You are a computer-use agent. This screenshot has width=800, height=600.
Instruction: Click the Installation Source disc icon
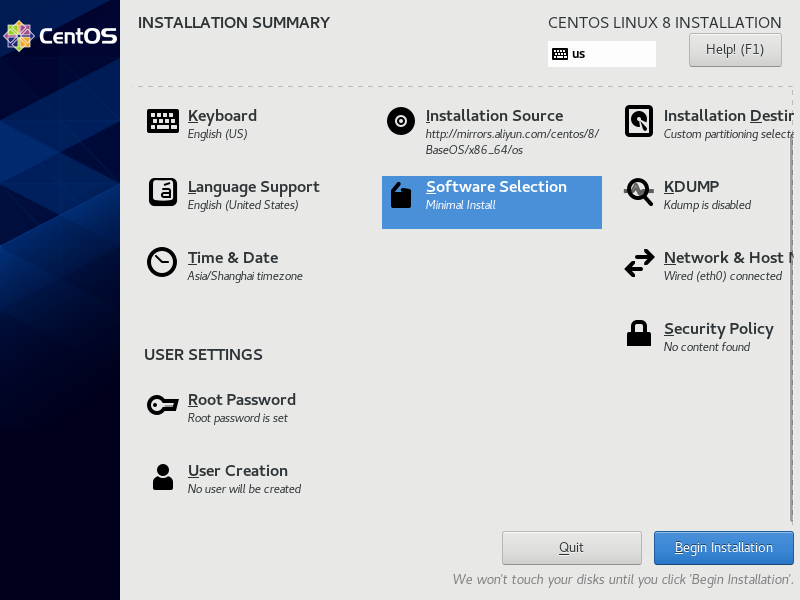pyautogui.click(x=401, y=121)
